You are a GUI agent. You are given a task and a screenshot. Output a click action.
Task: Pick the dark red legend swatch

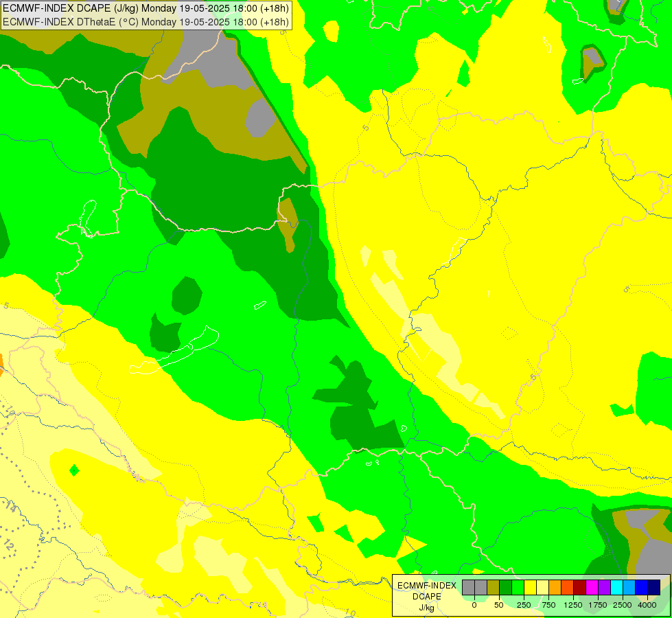pos(580,587)
